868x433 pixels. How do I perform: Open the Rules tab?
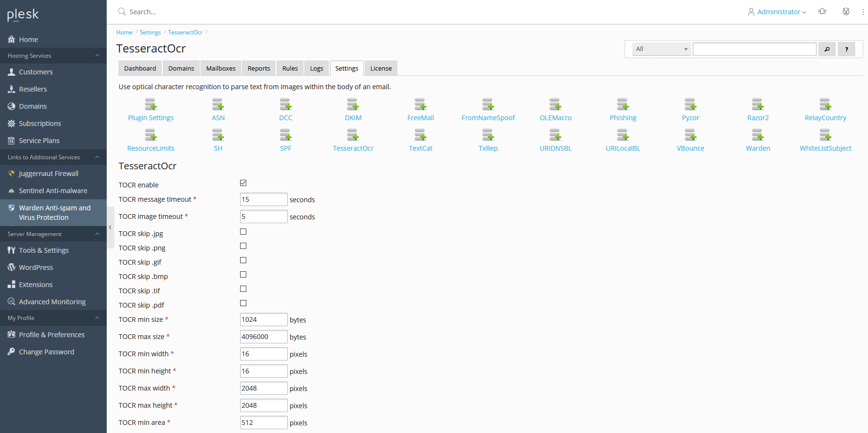290,69
